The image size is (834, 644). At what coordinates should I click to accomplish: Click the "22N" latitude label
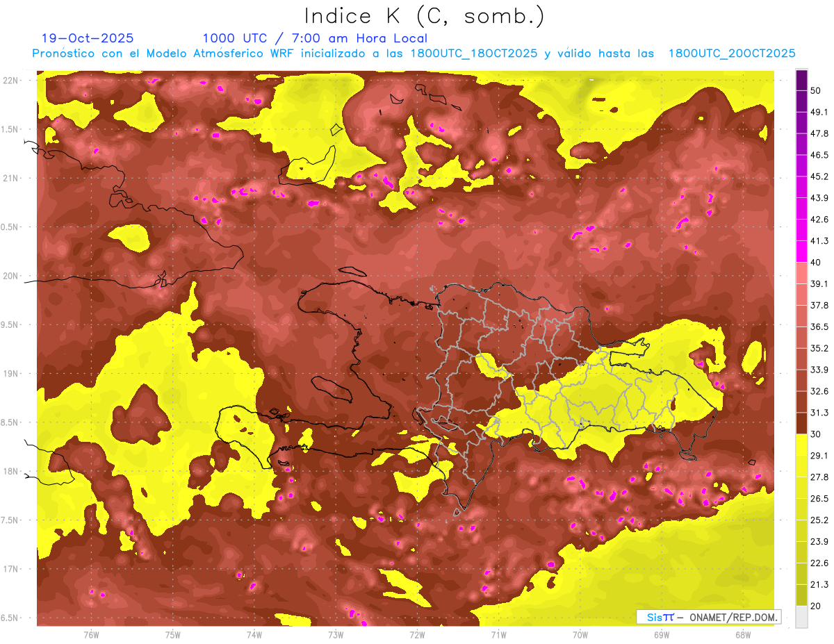point(12,81)
